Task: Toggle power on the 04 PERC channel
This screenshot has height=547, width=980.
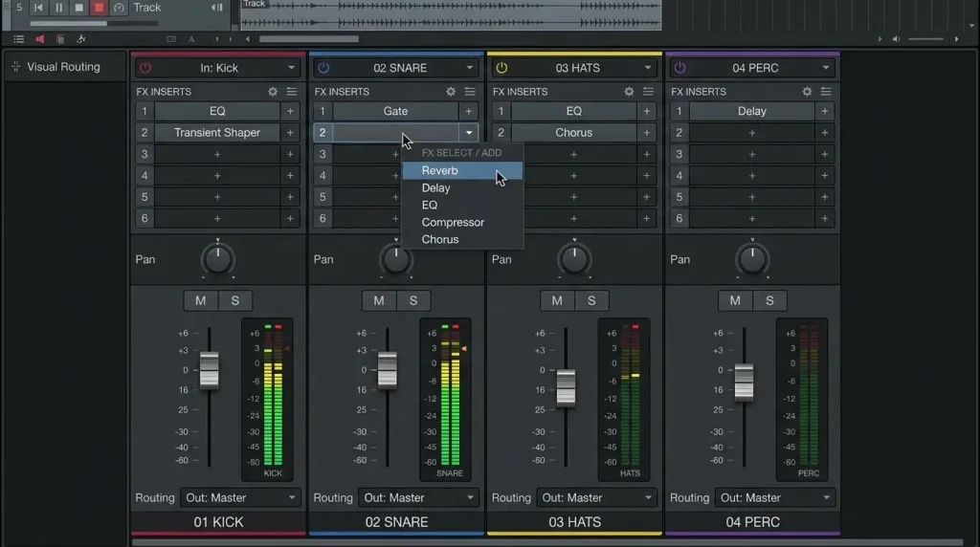Action: [680, 68]
